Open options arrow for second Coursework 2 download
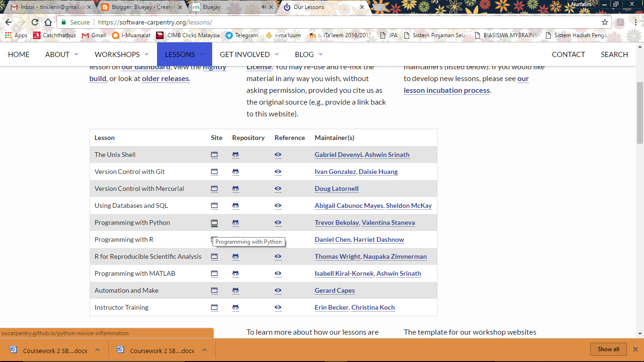 [205, 350]
